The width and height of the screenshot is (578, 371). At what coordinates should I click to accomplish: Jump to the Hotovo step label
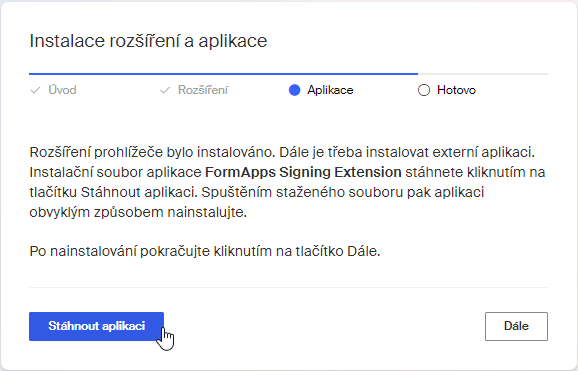pyautogui.click(x=456, y=90)
